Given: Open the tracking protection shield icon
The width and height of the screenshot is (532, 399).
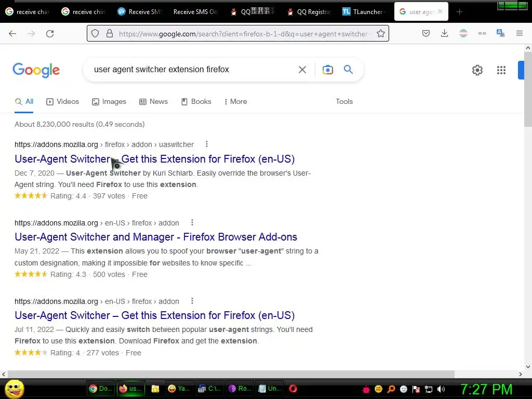Looking at the screenshot, I should coord(95,33).
